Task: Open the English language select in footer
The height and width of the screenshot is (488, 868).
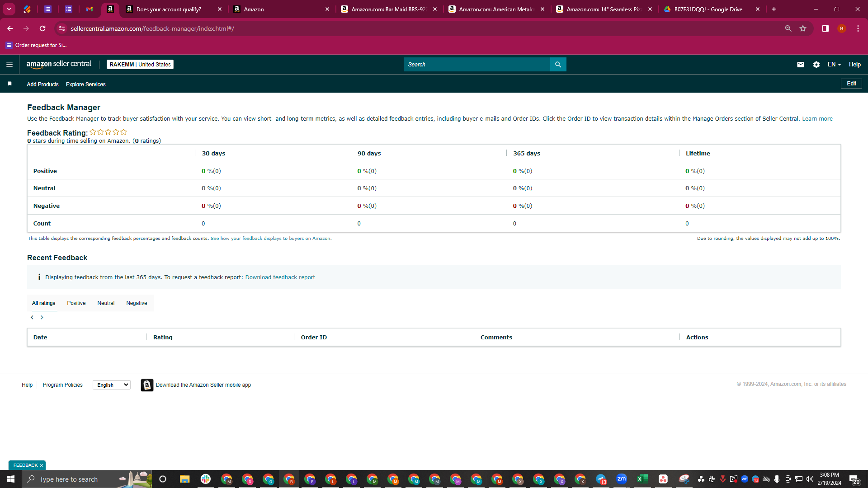Action: pos(112,385)
